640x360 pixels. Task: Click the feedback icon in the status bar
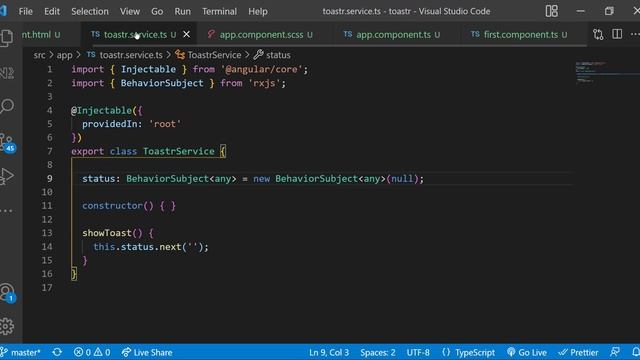click(x=615, y=352)
